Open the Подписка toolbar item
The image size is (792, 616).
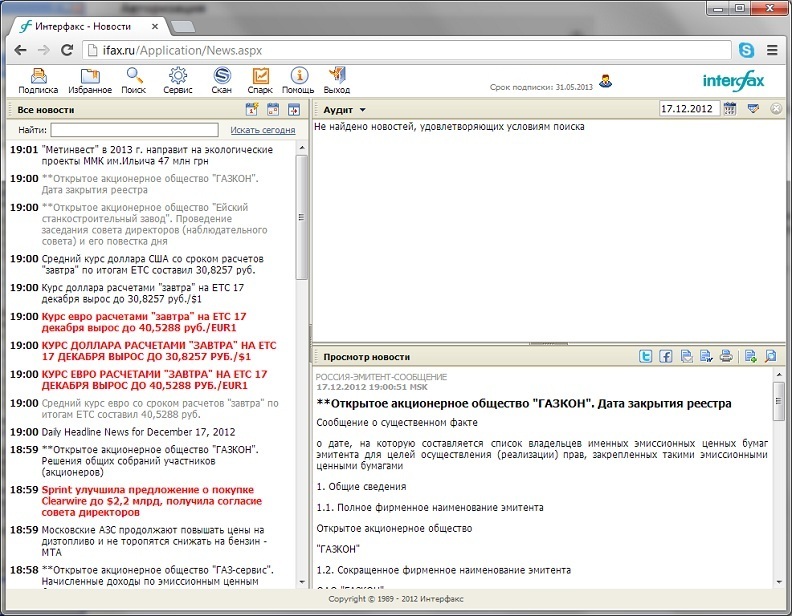pos(38,81)
